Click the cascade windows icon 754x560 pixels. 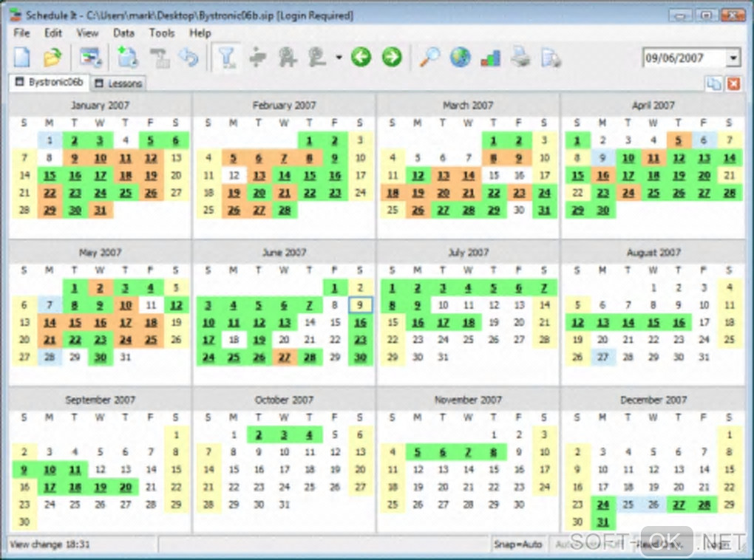click(713, 83)
